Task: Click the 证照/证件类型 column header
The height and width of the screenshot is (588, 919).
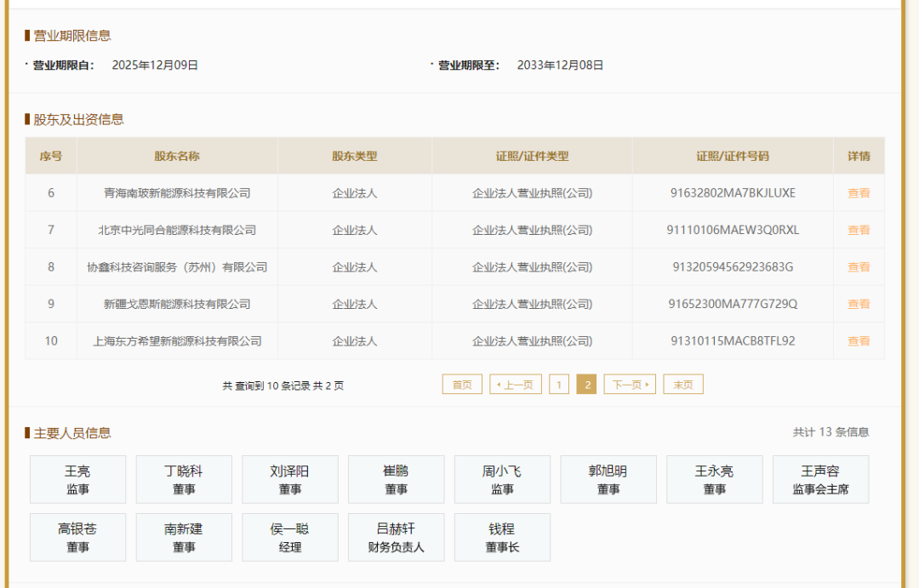Action: pos(532,156)
